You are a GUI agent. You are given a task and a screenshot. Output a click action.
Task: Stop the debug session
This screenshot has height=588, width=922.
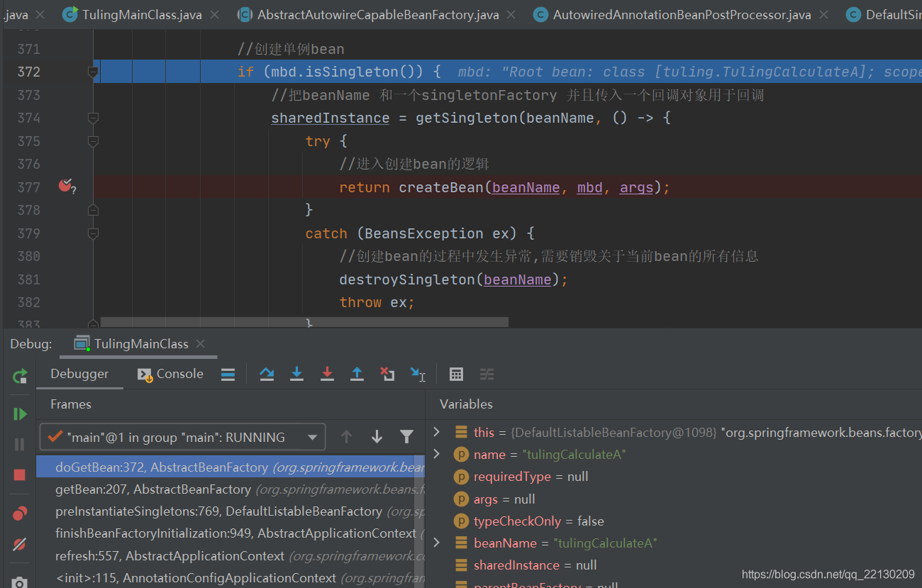tap(20, 475)
